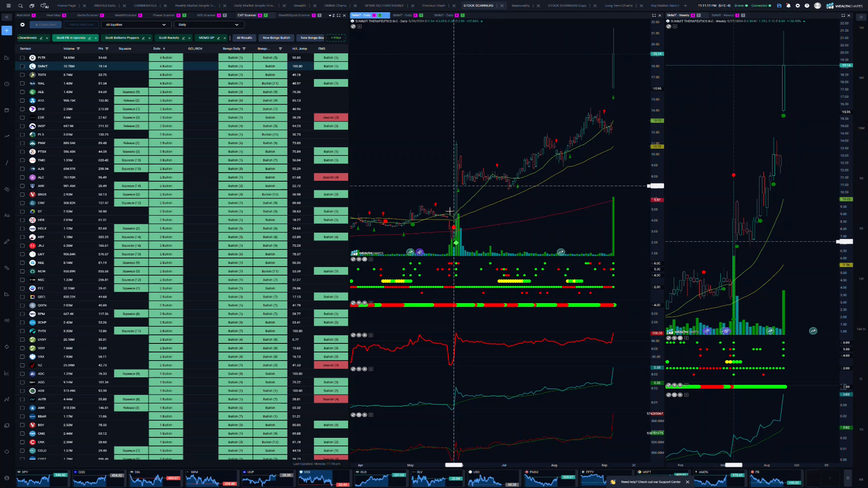Screen dimensions: 868x488
Task: Add new workspace tab with plus icon
Action: click(x=685, y=6)
